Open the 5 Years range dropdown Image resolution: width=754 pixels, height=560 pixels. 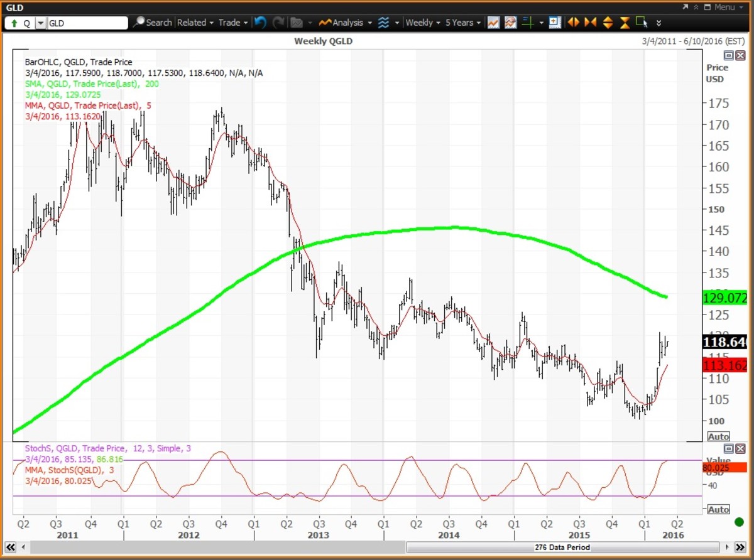click(x=462, y=23)
